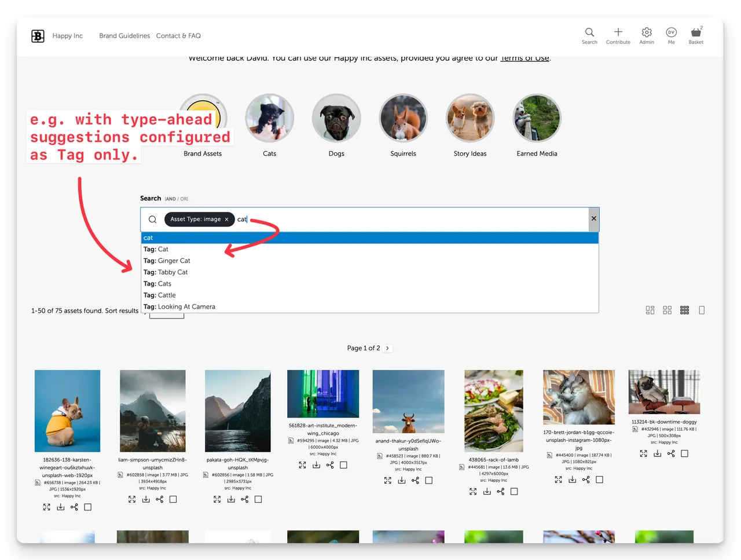Open the Admin gear icon
The height and width of the screenshot is (560, 741).
click(x=647, y=32)
